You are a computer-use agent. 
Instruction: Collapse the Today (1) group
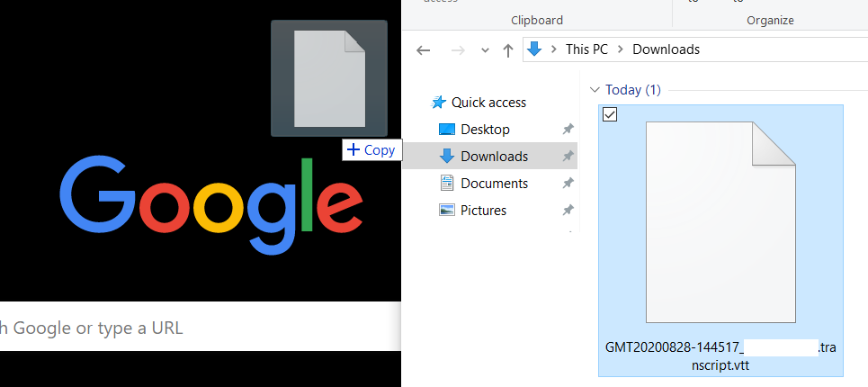point(595,90)
